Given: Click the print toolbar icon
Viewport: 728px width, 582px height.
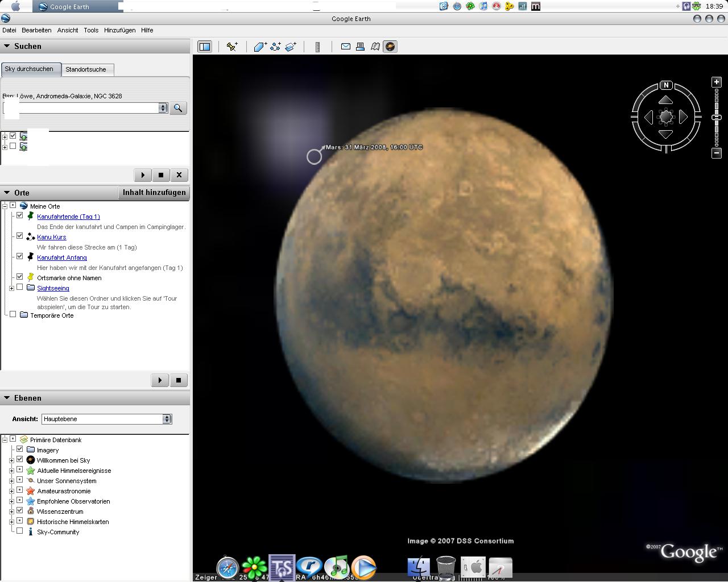Looking at the screenshot, I should pos(360,47).
